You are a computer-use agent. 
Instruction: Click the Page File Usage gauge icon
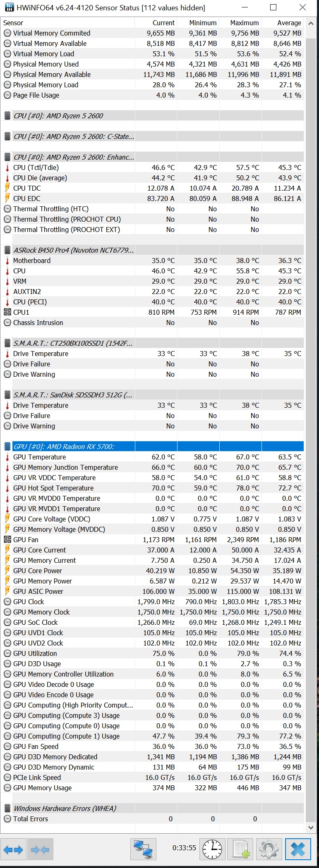7,95
